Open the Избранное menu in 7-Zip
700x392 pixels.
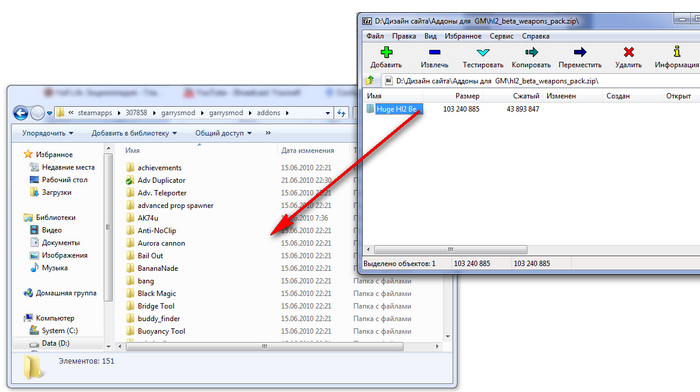pos(463,36)
